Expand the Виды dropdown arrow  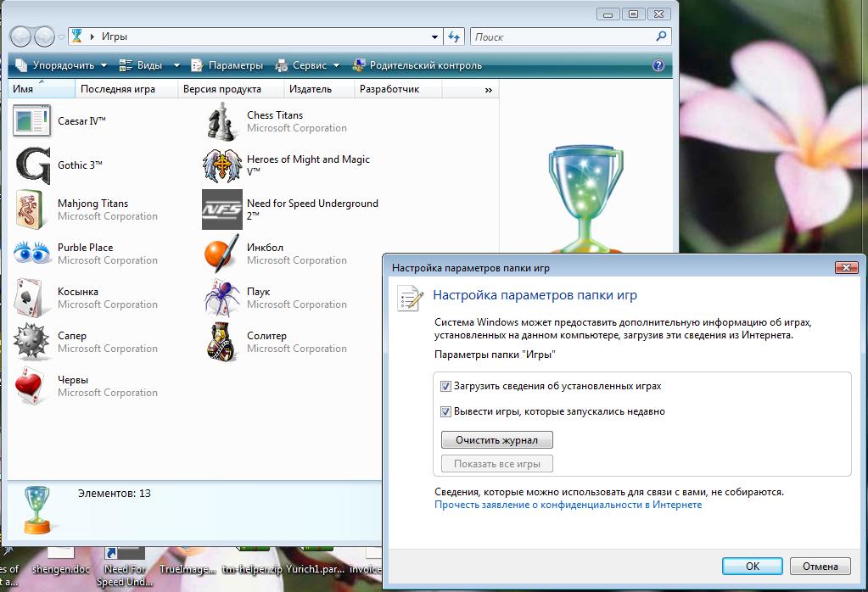(x=176, y=65)
